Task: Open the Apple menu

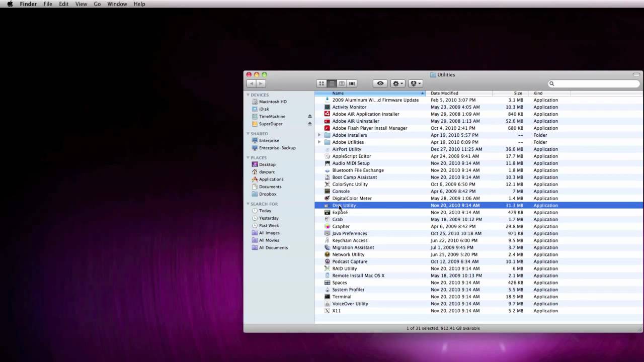Action: (10, 4)
